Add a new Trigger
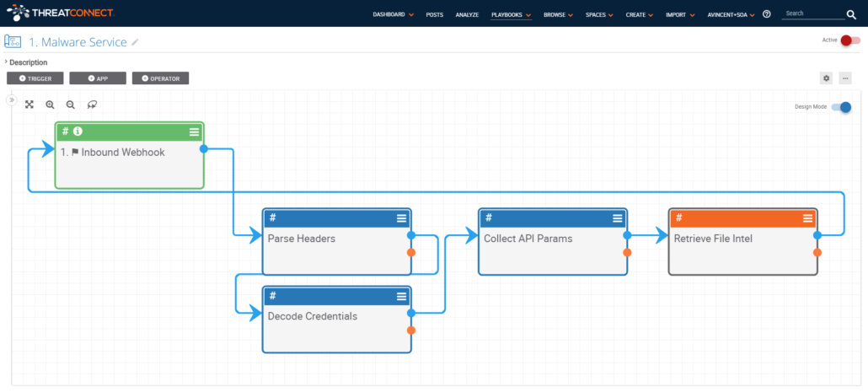Screen dimensions: 868x392 tap(35, 78)
